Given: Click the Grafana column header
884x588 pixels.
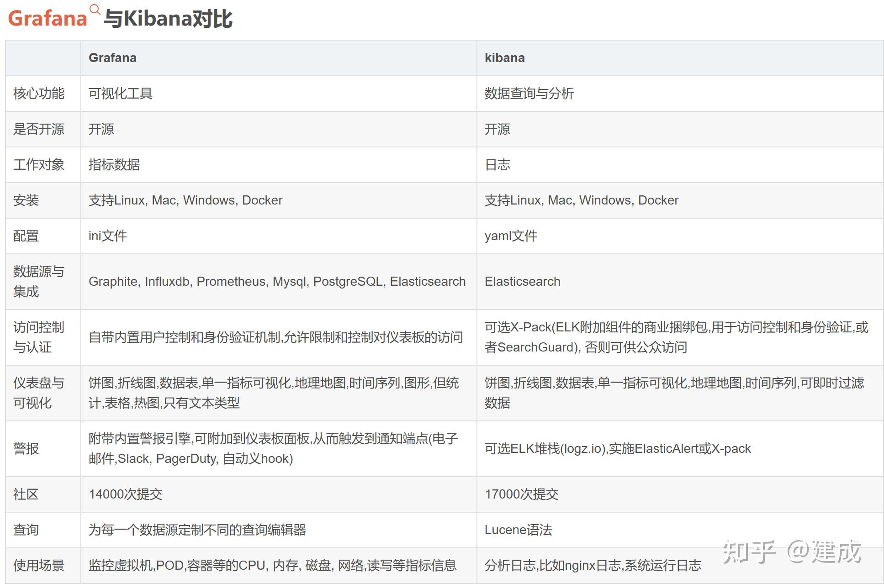Looking at the screenshot, I should [112, 58].
